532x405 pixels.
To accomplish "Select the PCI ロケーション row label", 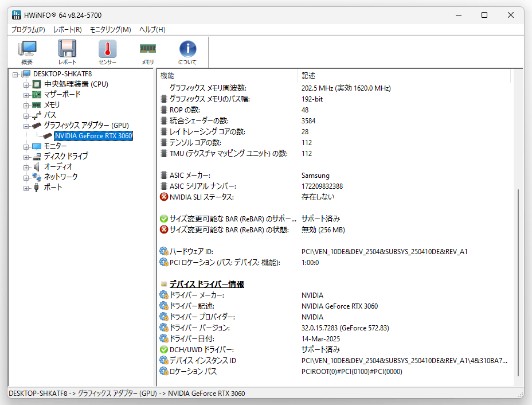I will [225, 262].
